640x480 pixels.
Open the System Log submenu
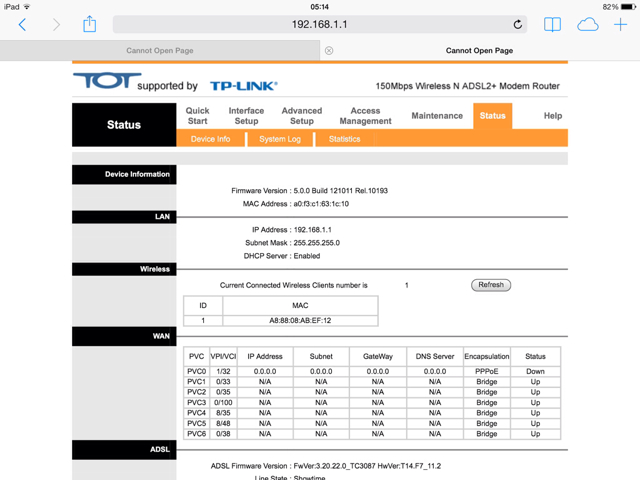280,139
